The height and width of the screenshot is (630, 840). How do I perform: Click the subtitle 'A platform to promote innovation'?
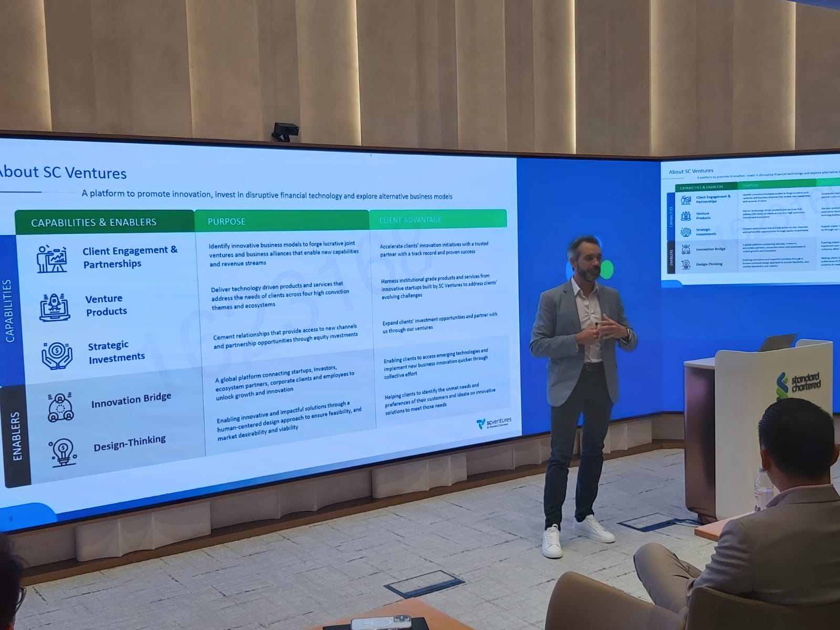[146, 194]
